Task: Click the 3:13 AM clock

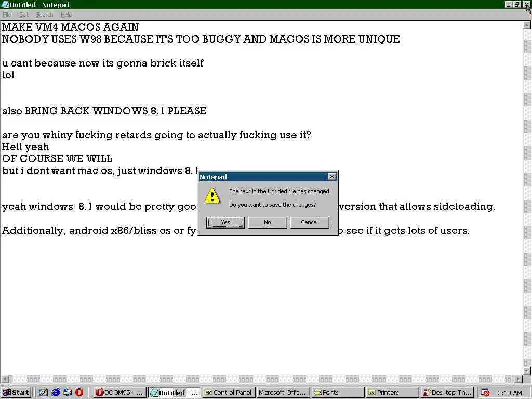Action: click(x=510, y=393)
